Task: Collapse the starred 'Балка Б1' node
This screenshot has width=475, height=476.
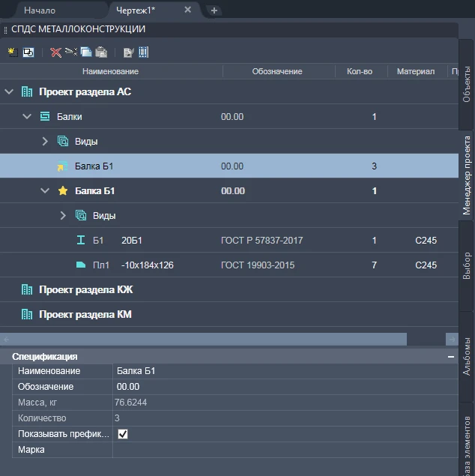Action: pyautogui.click(x=45, y=191)
